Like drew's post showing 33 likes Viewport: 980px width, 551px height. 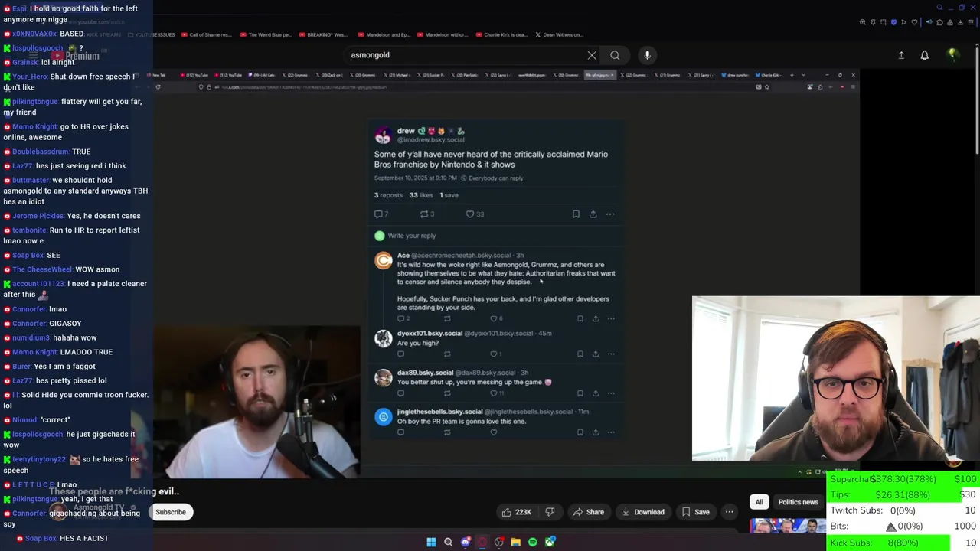[x=475, y=214]
